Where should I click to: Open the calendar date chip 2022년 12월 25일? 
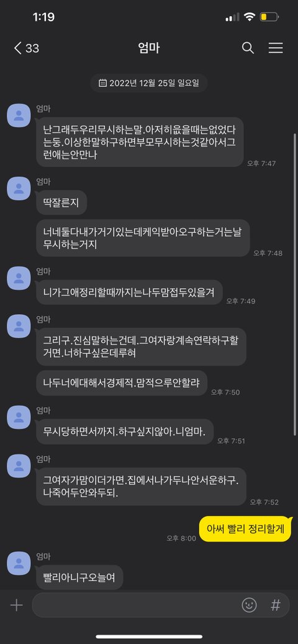pyautogui.click(x=149, y=83)
